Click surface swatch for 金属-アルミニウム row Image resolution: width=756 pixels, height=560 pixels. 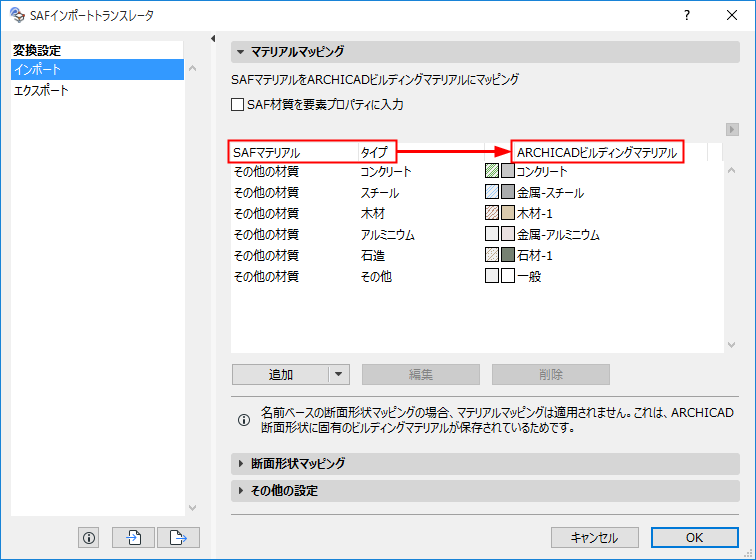point(508,234)
